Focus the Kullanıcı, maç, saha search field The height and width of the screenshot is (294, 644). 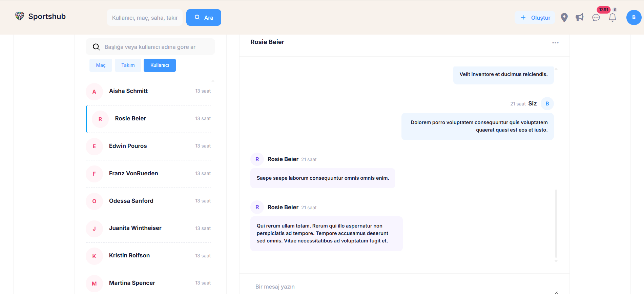pos(145,18)
